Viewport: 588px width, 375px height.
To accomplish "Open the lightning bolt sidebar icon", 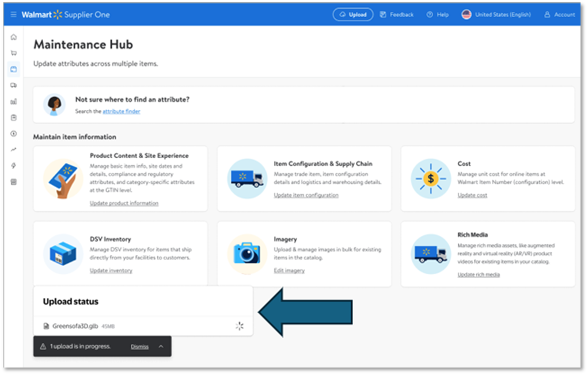I will (14, 166).
